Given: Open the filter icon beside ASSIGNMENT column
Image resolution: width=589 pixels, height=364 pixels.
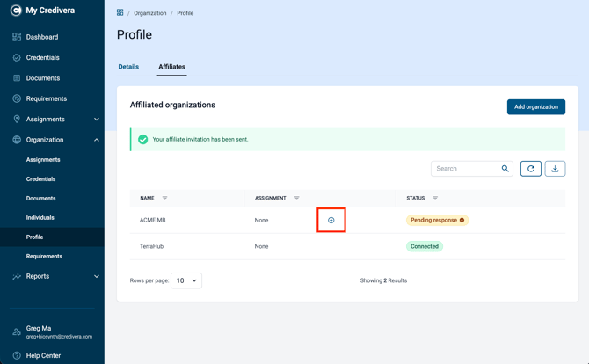Looking at the screenshot, I should pos(296,198).
